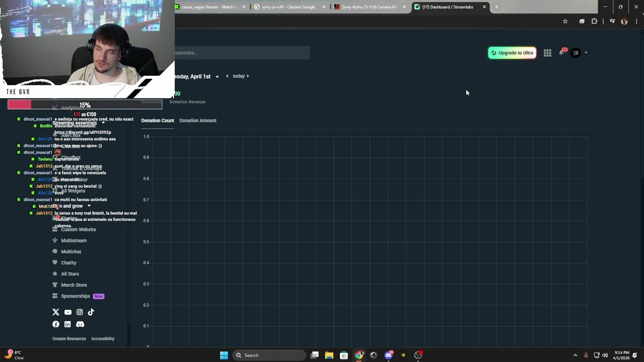Open Task View on the taskbar
This screenshot has height=362, width=644.
pyautogui.click(x=314, y=355)
